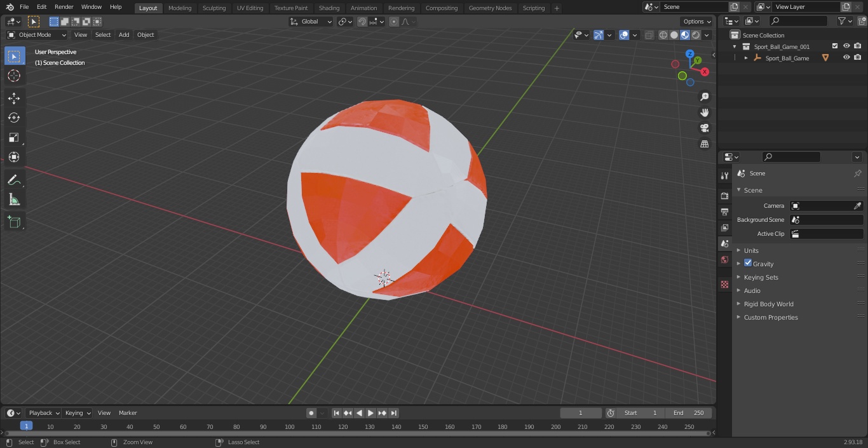Pin the Scene properties panel
Image resolution: width=868 pixels, height=448 pixels.
tap(857, 173)
